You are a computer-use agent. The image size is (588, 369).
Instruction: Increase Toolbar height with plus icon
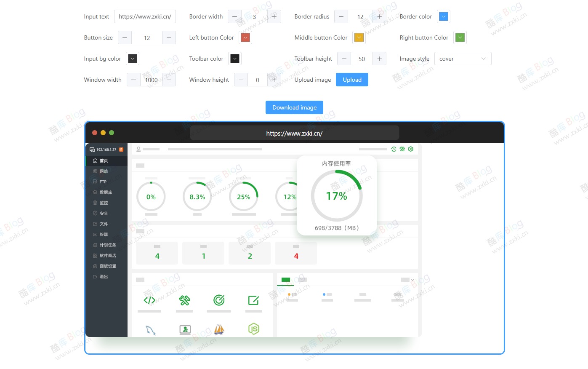(x=379, y=59)
